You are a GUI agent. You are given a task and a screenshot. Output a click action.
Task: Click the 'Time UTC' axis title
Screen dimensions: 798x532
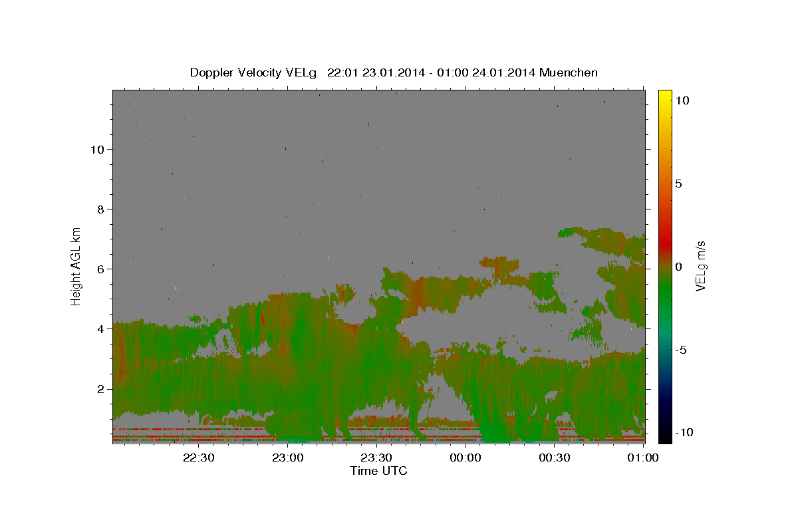tap(378, 471)
